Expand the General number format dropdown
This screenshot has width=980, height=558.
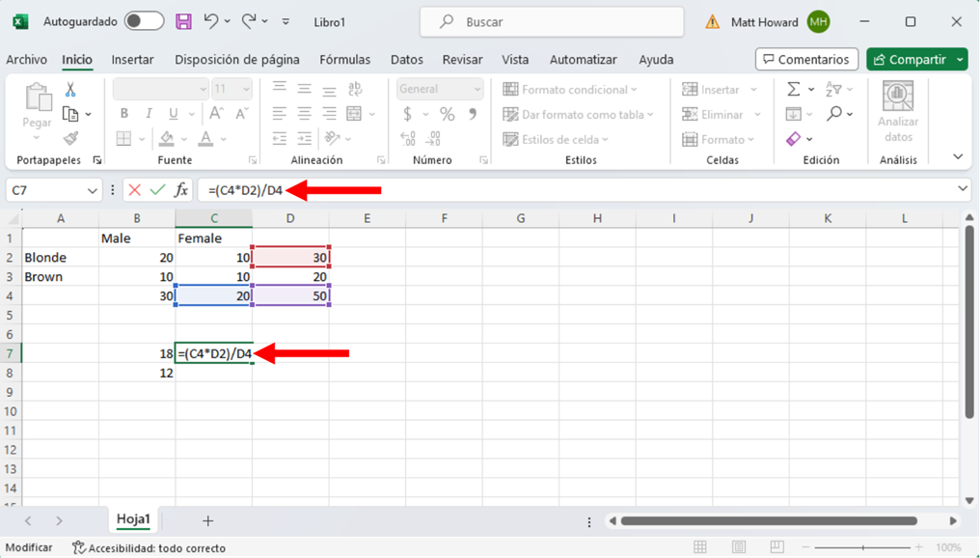click(477, 89)
